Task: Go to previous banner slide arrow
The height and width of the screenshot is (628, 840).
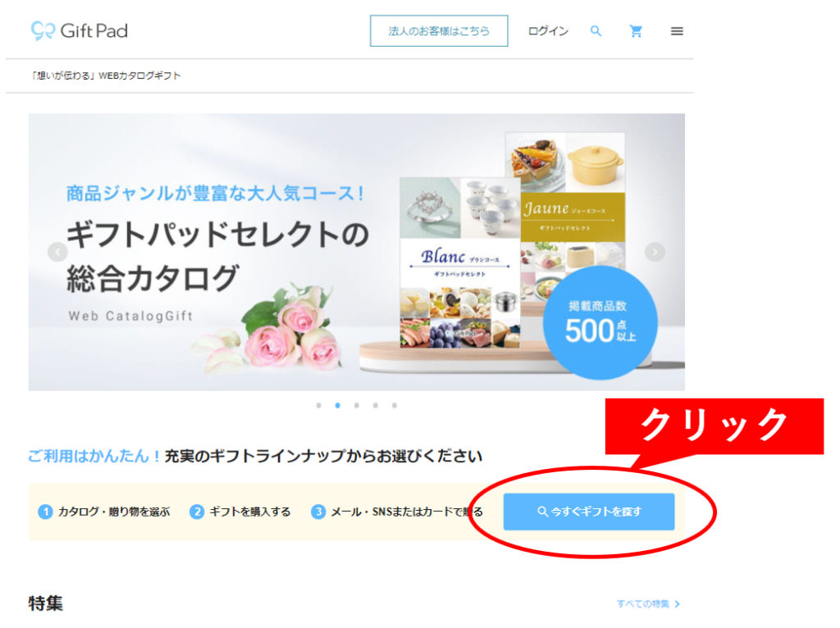Action: [x=57, y=252]
